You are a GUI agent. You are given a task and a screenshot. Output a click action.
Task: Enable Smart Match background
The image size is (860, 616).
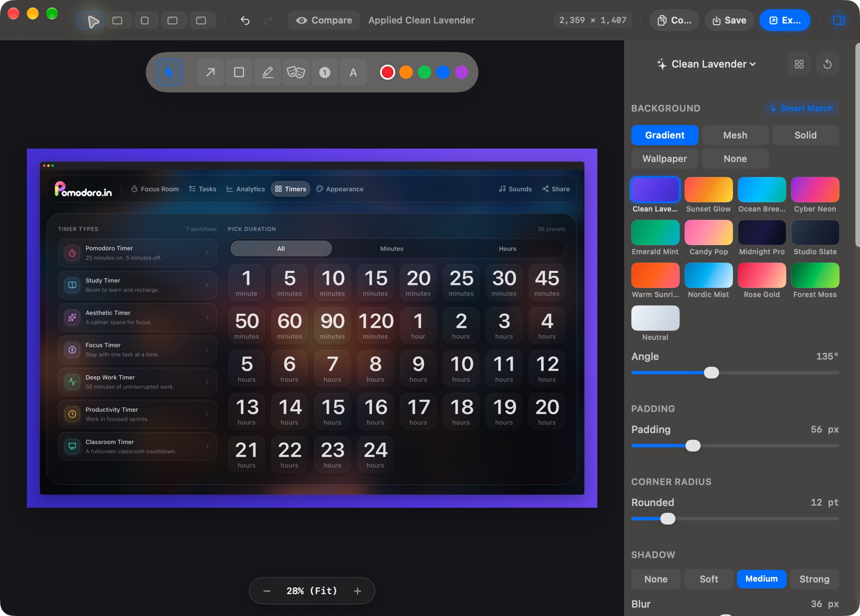click(801, 108)
